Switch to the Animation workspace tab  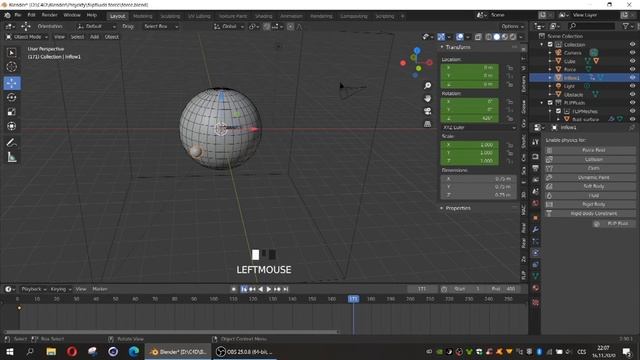point(291,16)
